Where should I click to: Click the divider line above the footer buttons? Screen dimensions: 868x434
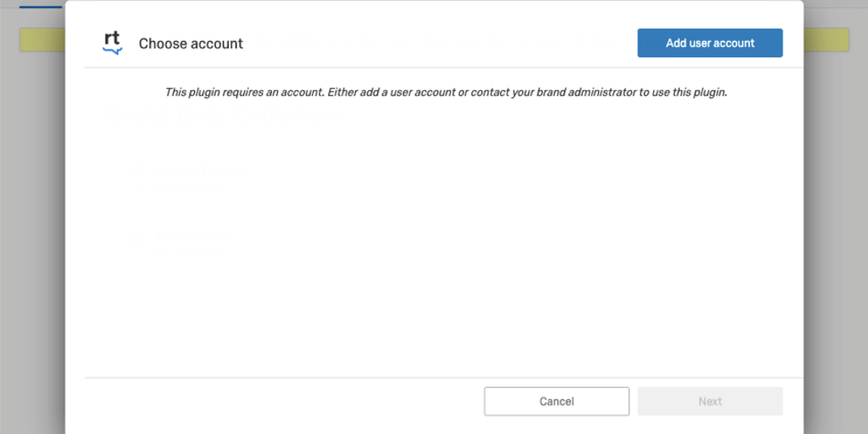433,377
